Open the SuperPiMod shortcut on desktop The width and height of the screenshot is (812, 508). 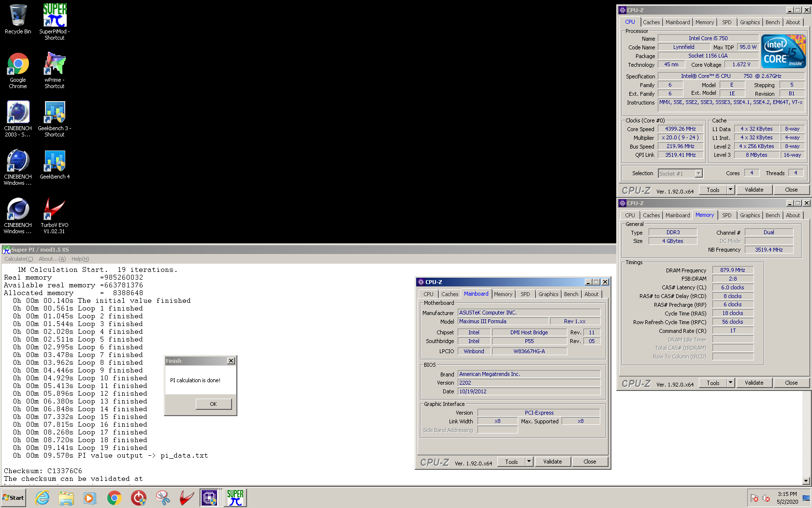[55, 22]
